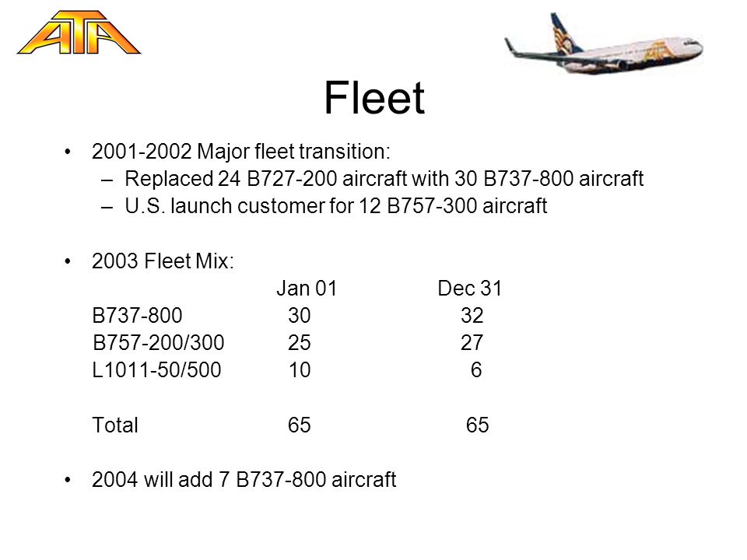Click the L1011 Dec 31 value 6
747x560 pixels.
476,369
